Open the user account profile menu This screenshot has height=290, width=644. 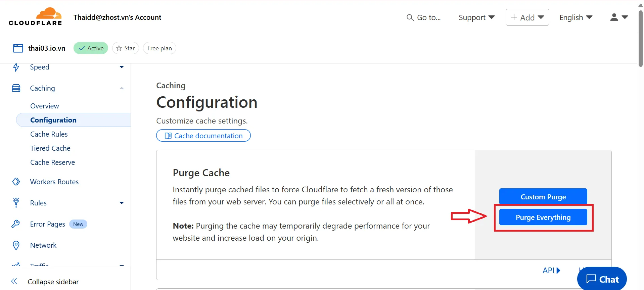pyautogui.click(x=619, y=17)
